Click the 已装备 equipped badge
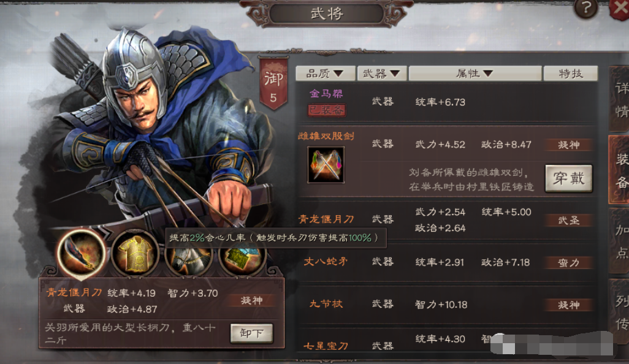The image size is (629, 364). [x=327, y=110]
